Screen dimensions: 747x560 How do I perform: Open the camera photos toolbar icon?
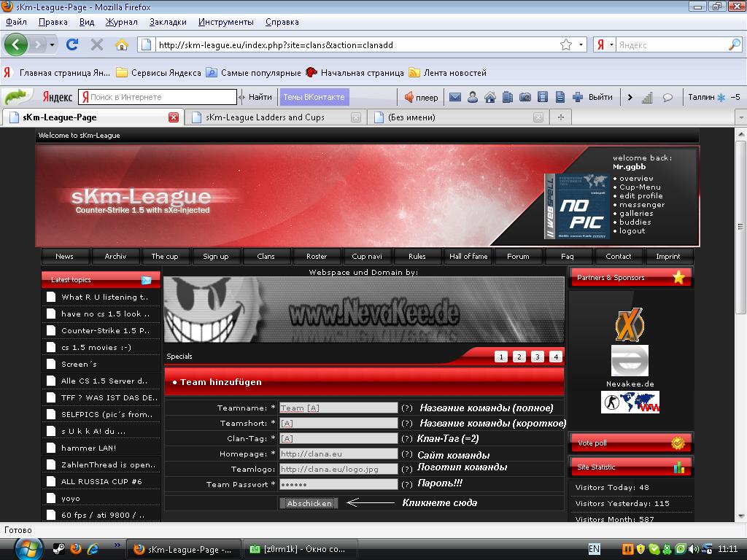[x=525, y=97]
